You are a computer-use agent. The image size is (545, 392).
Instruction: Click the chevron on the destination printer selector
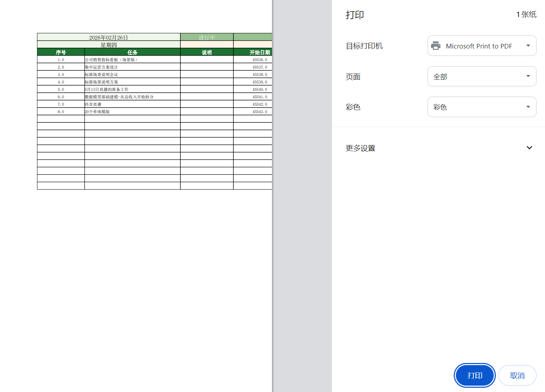[528, 46]
